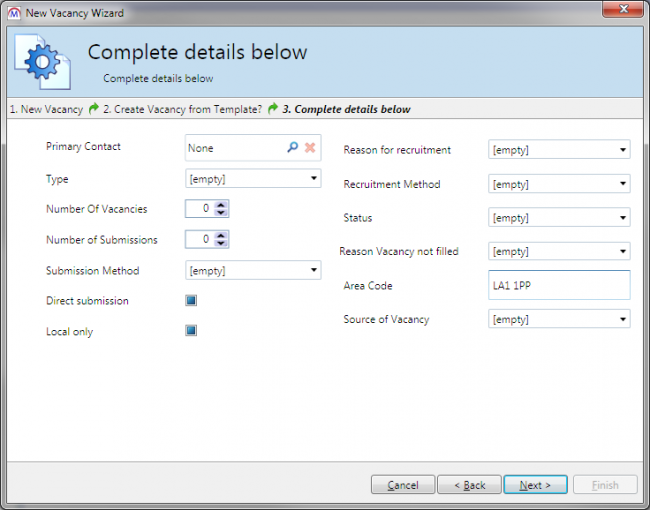Open the Source of Vacancy dropdown
The height and width of the screenshot is (510, 650).
[x=623, y=319]
